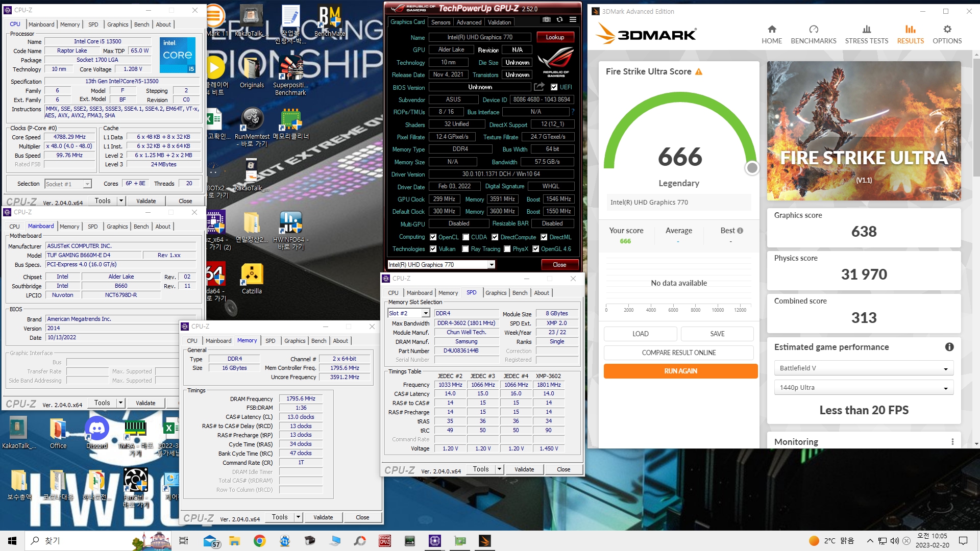This screenshot has width=980, height=551.
Task: Open the Slot #2 memory slot dropdown
Action: pyautogui.click(x=409, y=313)
